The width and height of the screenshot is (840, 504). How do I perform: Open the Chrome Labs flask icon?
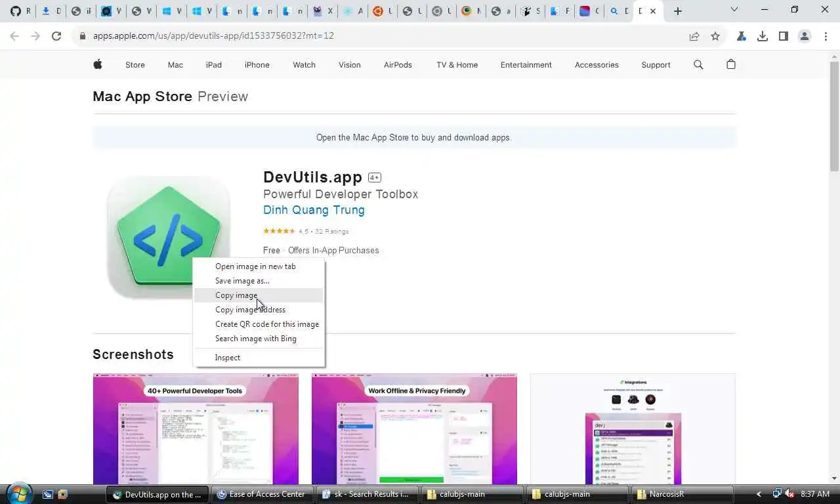(742, 36)
